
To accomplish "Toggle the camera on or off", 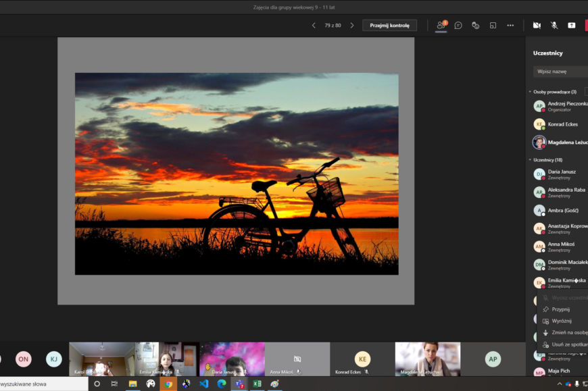I will (x=537, y=26).
